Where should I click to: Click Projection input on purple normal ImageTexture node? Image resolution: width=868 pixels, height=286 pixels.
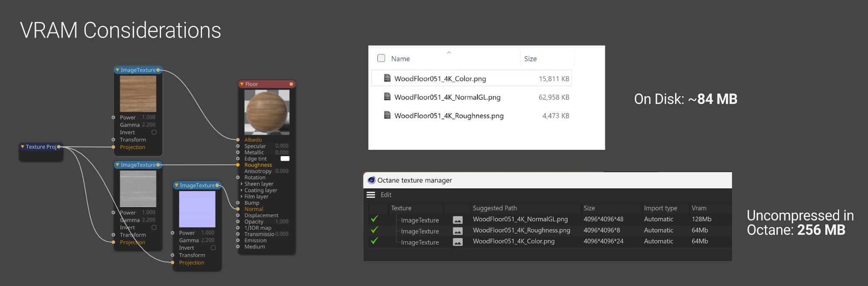173,263
